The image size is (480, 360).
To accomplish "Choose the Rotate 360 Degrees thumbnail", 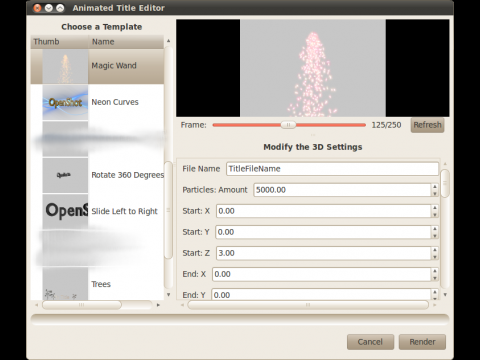I will (x=65, y=175).
